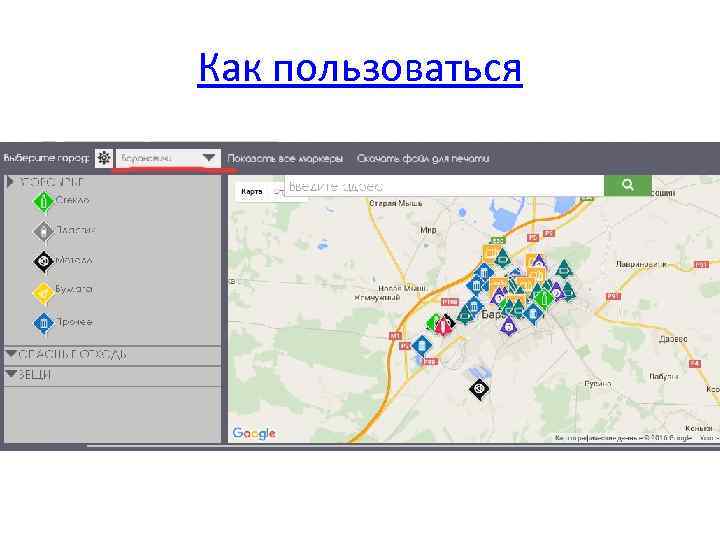This screenshot has width=720, height=540.
Task: Click the large green bottle marker in the cluster
Action: tap(545, 299)
